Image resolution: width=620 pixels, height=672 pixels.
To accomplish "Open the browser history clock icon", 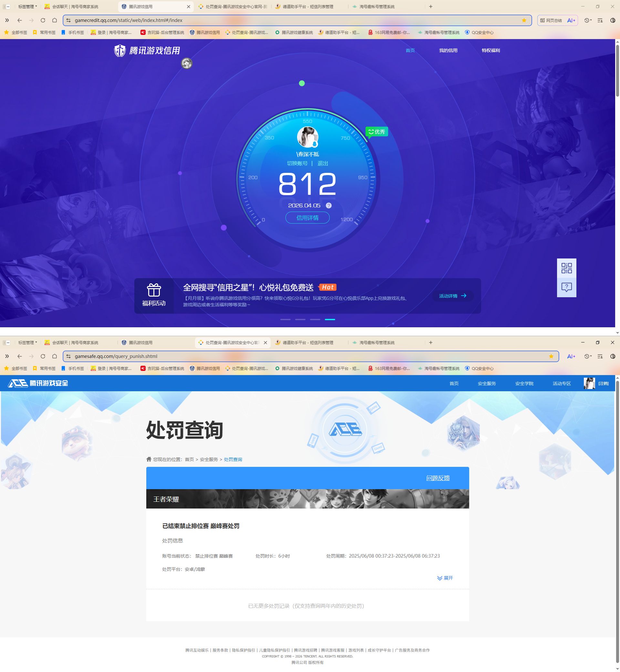I will 587,20.
